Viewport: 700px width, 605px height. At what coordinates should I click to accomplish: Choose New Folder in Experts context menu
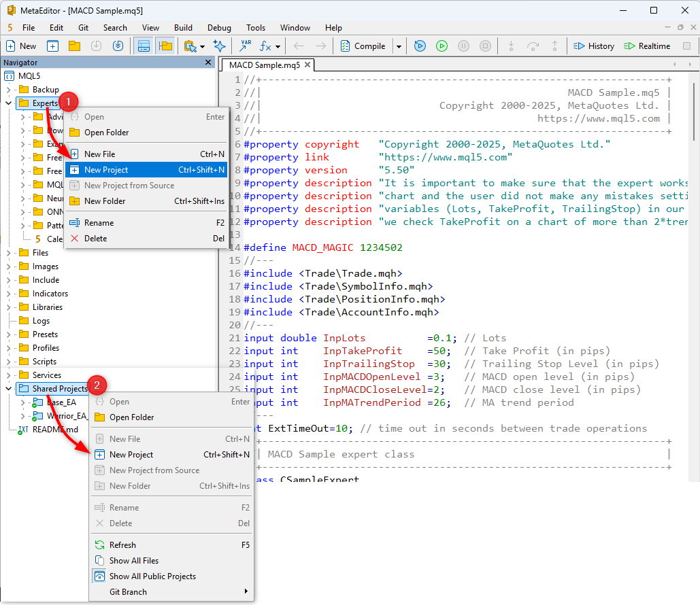[x=146, y=201]
